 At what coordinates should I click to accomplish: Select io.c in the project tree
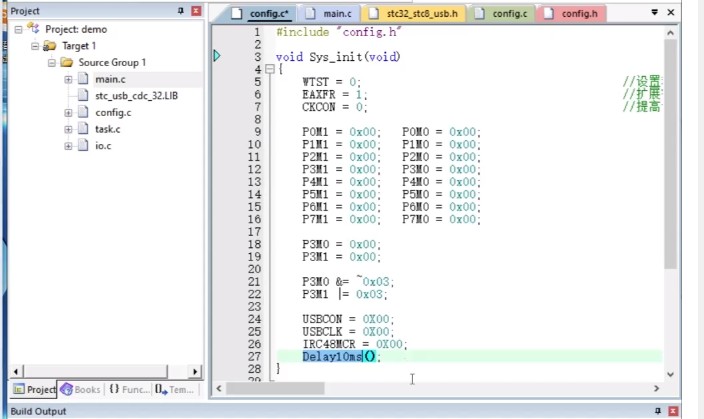coord(103,146)
